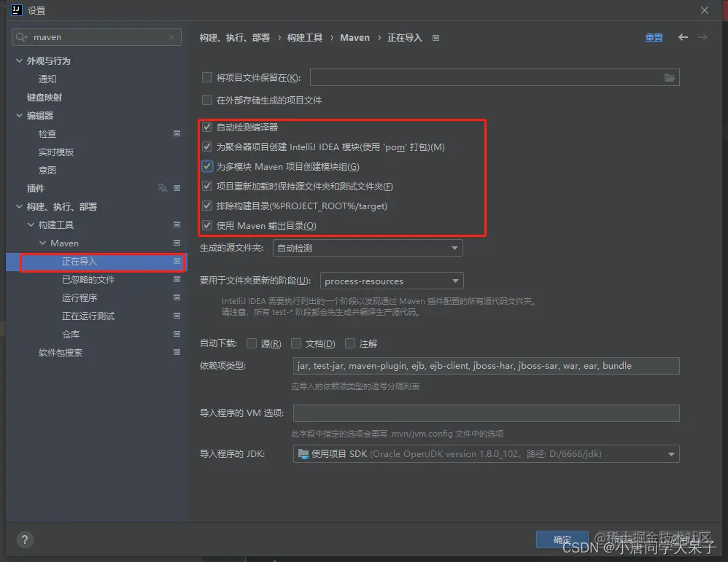This screenshot has height=562, width=728.
Task: Click 构建工具 in breadcrumb
Action: click(x=305, y=38)
